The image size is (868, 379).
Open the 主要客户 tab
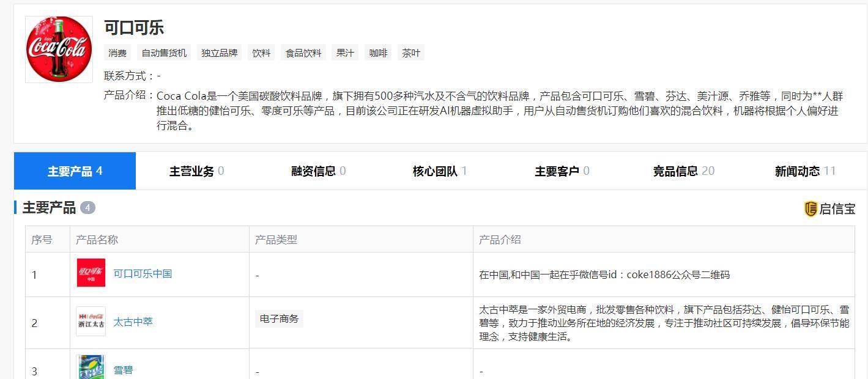[562, 171]
